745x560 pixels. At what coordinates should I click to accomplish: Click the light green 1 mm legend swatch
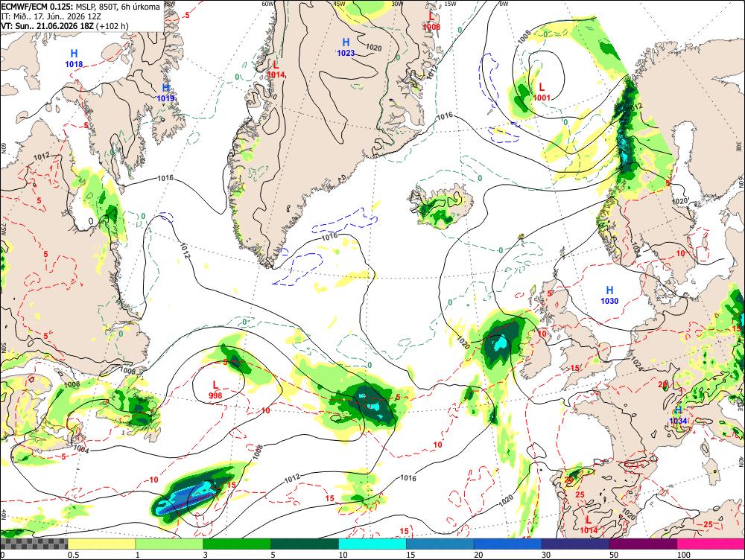pyautogui.click(x=169, y=544)
